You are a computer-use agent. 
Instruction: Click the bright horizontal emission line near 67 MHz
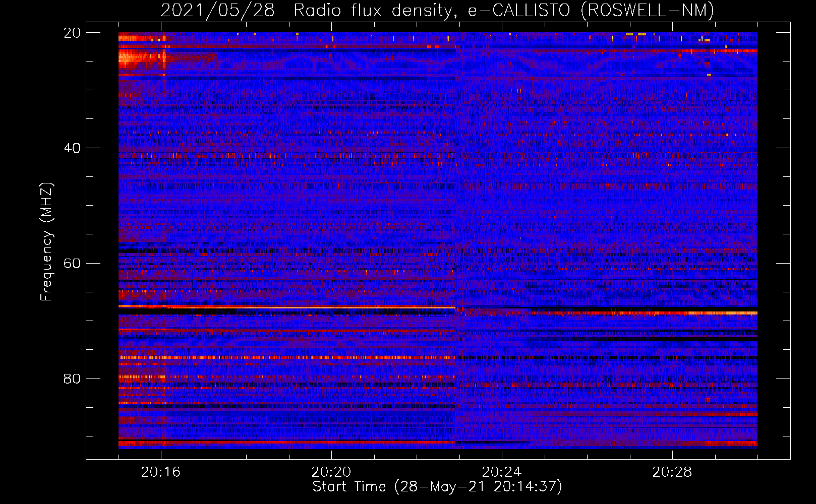point(286,307)
